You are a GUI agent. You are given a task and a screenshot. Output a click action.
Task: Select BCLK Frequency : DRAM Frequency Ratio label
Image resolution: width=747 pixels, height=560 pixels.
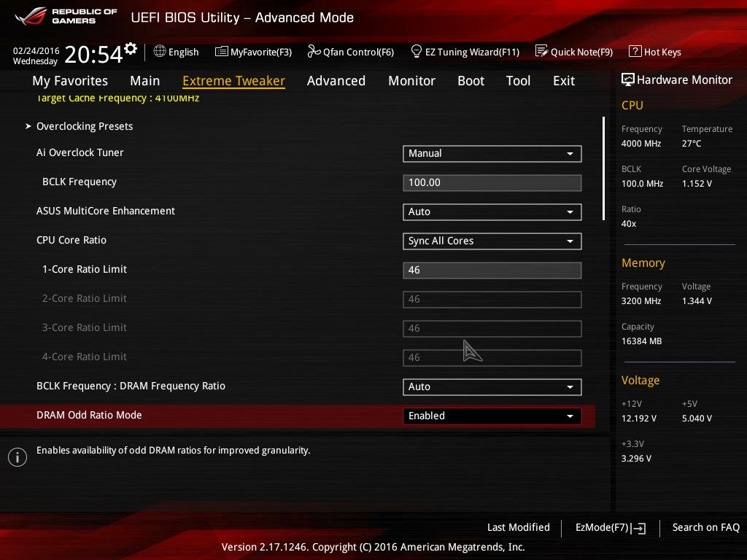(131, 386)
